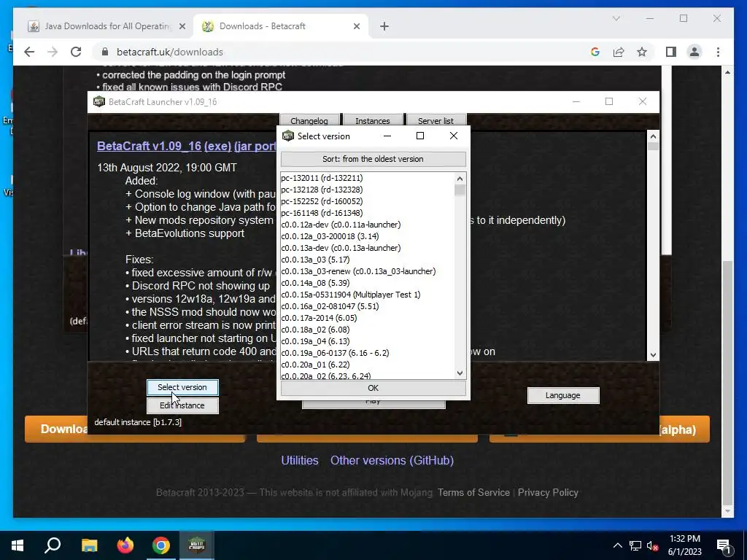Go back in Chrome with the back arrow
The image size is (747, 560).
[x=29, y=52]
